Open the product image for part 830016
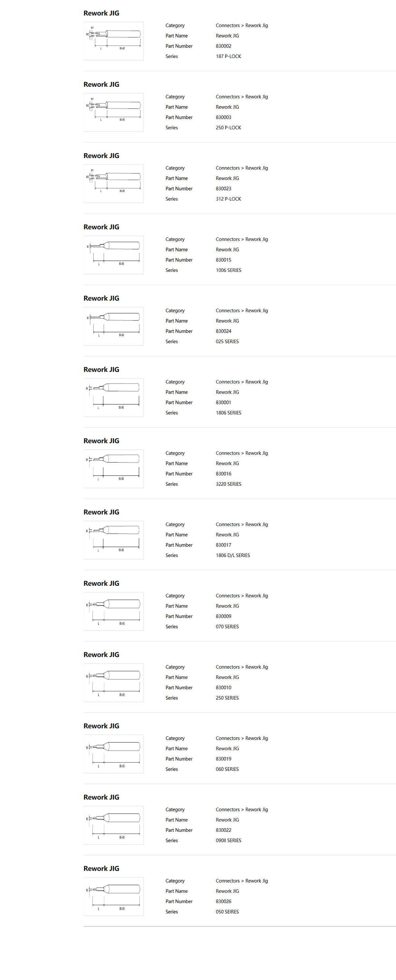This screenshot has height=980, width=396. 114,469
